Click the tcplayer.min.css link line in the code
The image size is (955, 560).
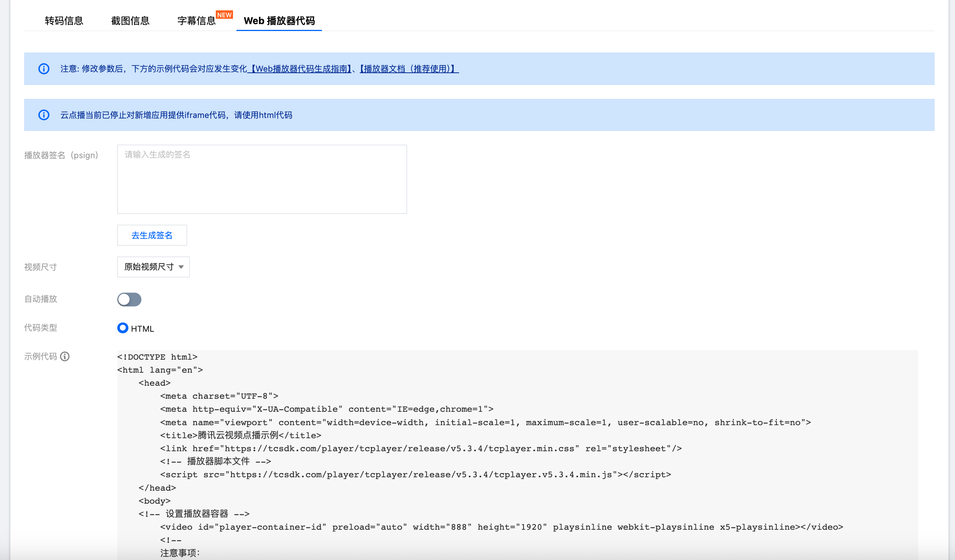[420, 449]
